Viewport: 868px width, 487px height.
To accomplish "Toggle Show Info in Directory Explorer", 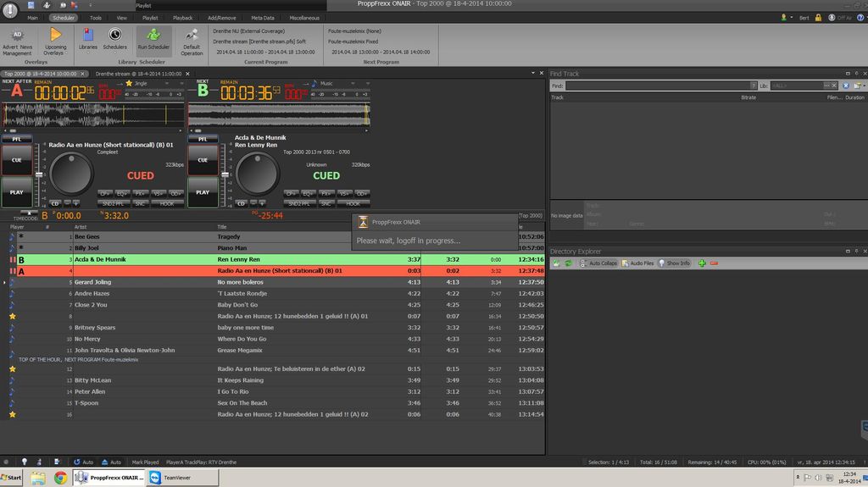I will pos(674,263).
